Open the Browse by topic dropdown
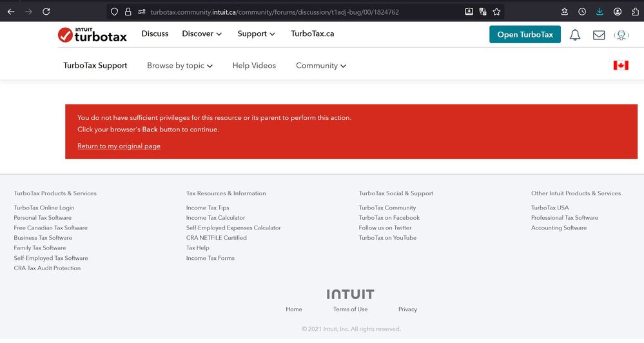Screen dimensions: 644x343 point(179,65)
